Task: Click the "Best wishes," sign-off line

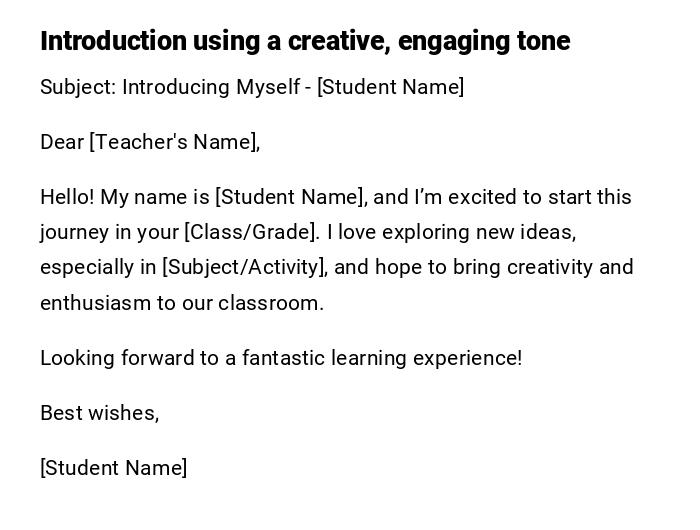Action: click(99, 413)
